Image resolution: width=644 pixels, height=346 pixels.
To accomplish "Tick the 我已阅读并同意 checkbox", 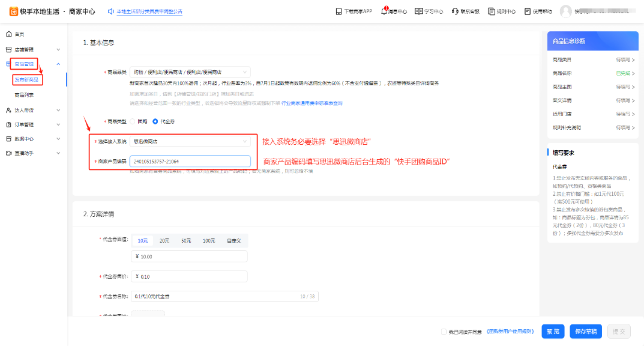I will [444, 332].
